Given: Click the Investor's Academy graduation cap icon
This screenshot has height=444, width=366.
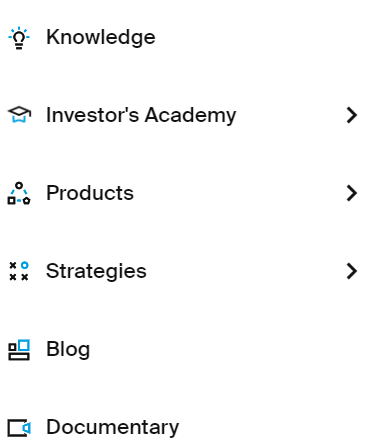Looking at the screenshot, I should point(19,115).
